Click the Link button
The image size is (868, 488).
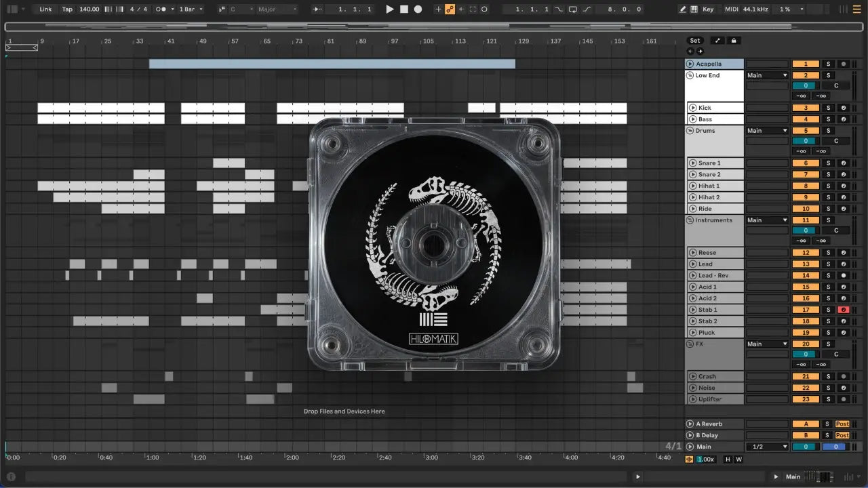[45, 9]
